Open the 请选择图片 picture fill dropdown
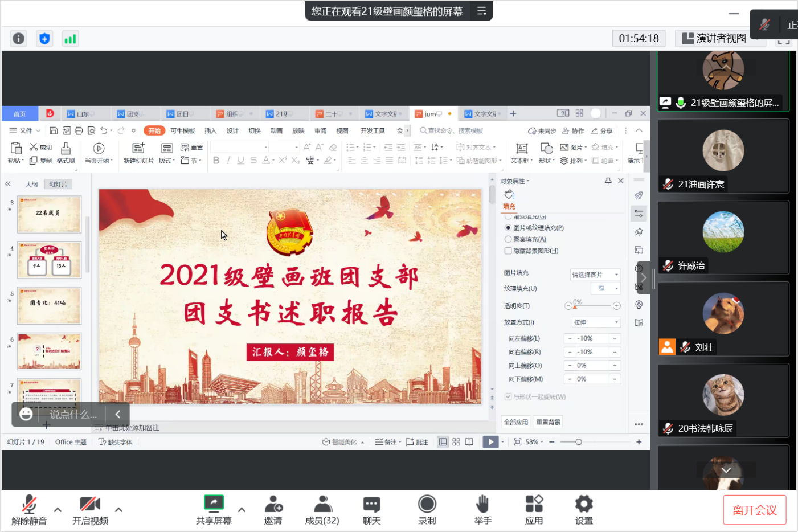798x532 pixels. click(x=595, y=275)
